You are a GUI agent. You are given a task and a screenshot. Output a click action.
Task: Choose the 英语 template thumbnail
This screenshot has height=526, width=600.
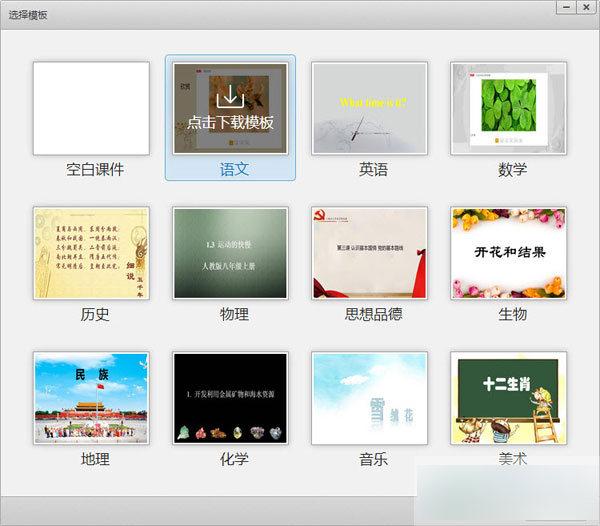[x=370, y=108]
